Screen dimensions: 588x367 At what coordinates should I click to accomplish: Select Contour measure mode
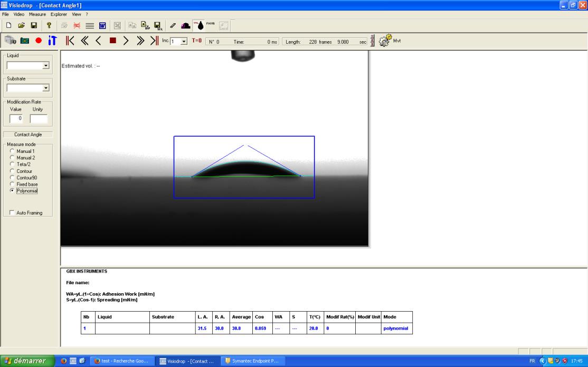click(12, 171)
